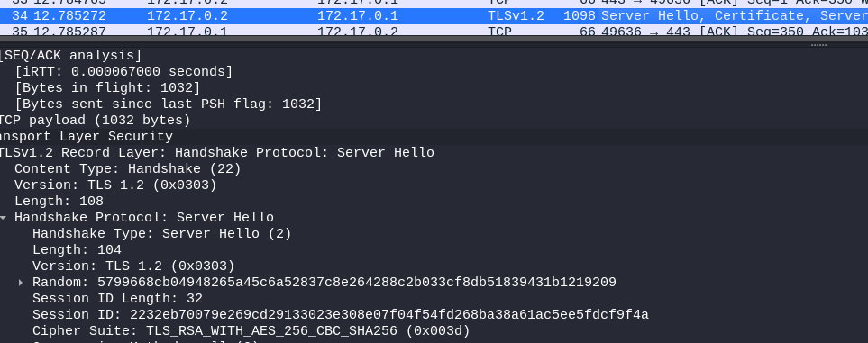The image size is (868, 343).
Task: Select packet 35 TCP ACK row
Action: (434, 30)
